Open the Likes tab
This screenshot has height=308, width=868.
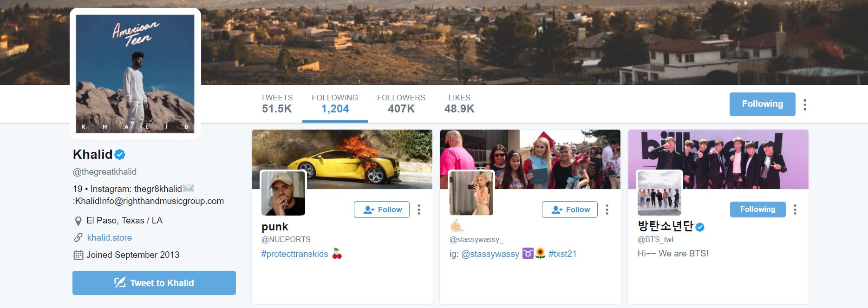pos(459,104)
